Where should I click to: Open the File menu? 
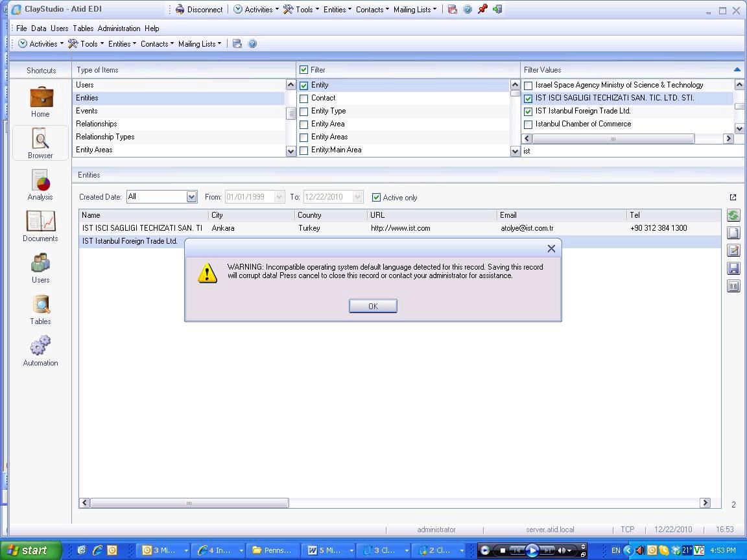pyautogui.click(x=21, y=29)
